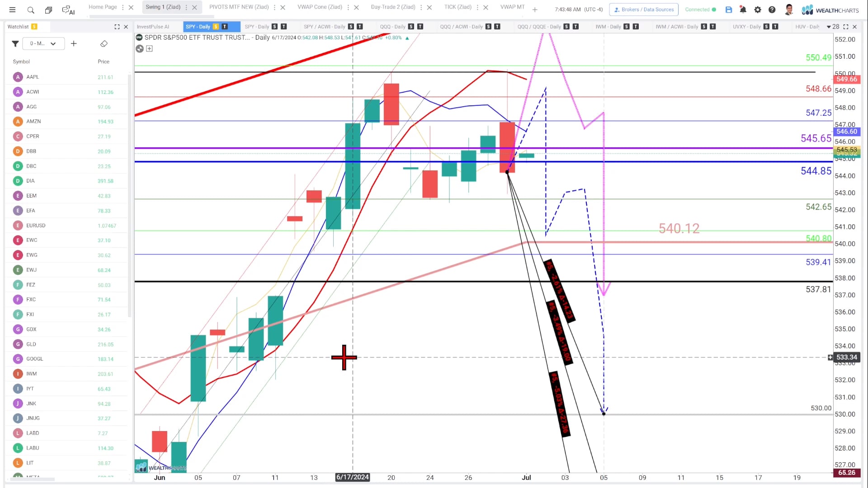Screen dimensions: 868x488
Task: Click the WealthCharts logo
Action: [x=830, y=9]
